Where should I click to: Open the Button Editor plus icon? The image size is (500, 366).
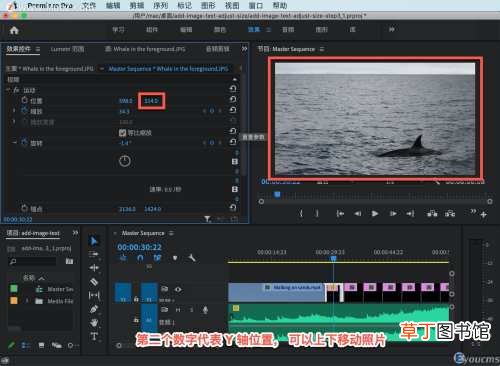[x=484, y=215]
